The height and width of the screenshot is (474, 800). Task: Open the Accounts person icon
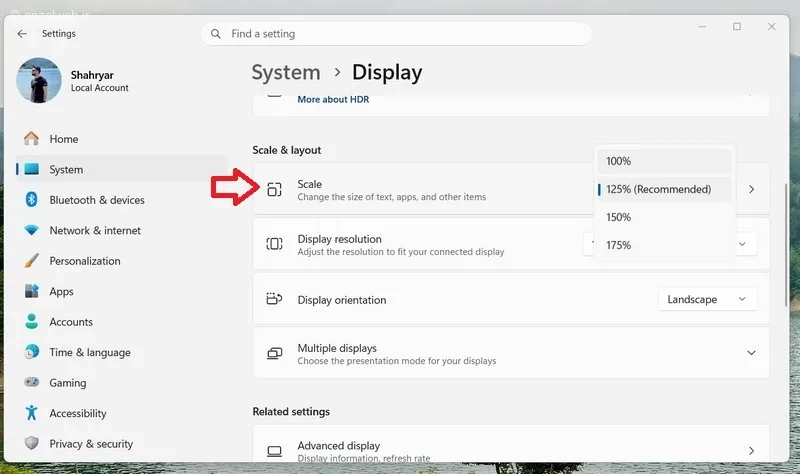(31, 321)
